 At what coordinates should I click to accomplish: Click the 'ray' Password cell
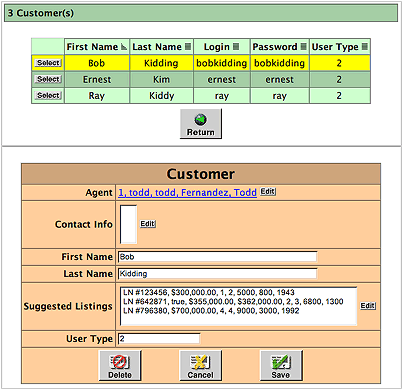[280, 96]
